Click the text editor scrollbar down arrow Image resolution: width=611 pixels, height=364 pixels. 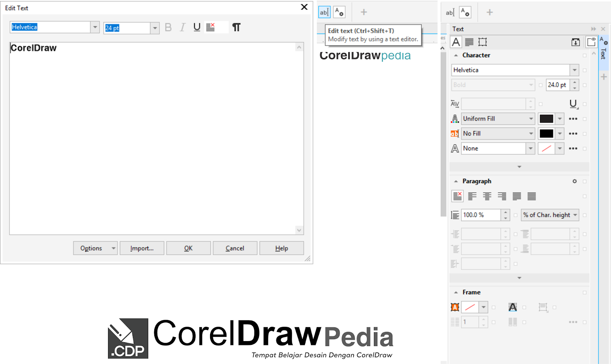tap(299, 230)
